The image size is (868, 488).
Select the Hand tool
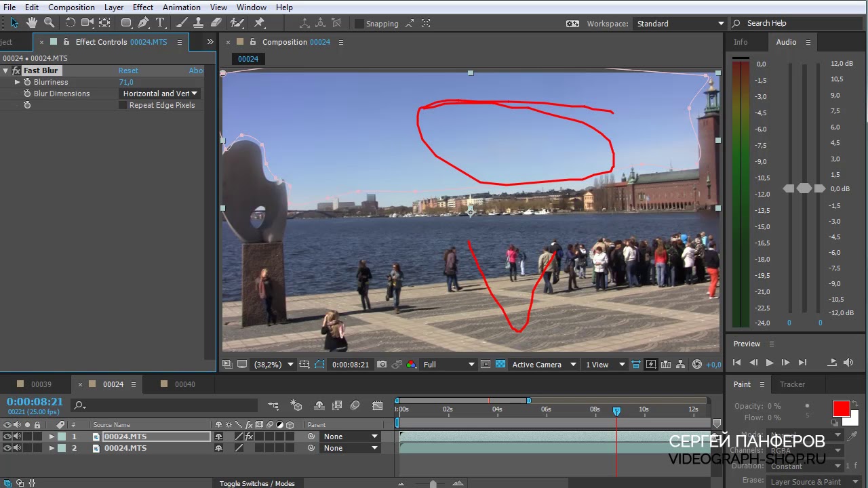coord(32,23)
